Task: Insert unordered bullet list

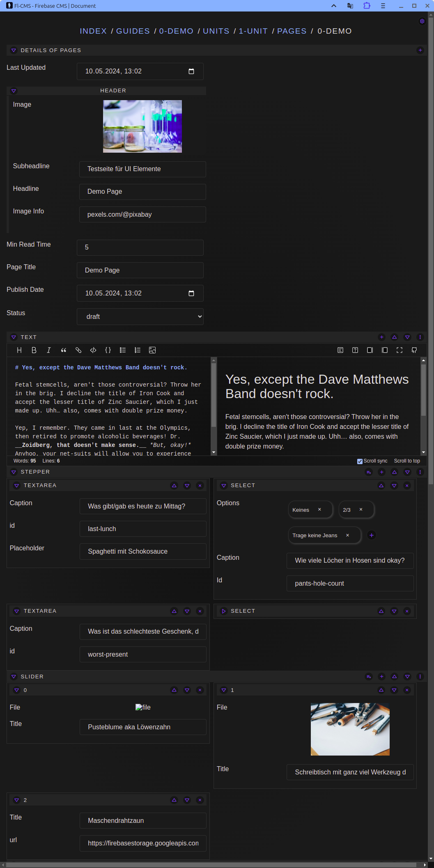Action: coord(123,350)
